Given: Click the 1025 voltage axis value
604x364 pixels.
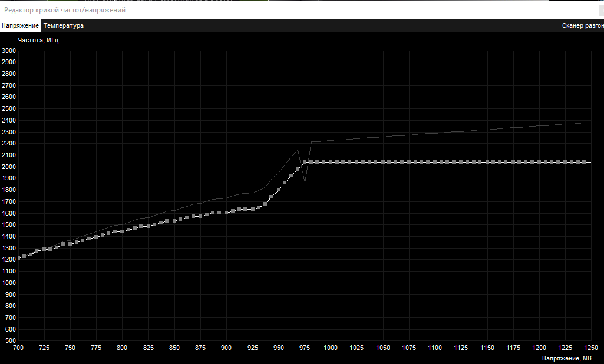Looking at the screenshot, I should click(357, 348).
